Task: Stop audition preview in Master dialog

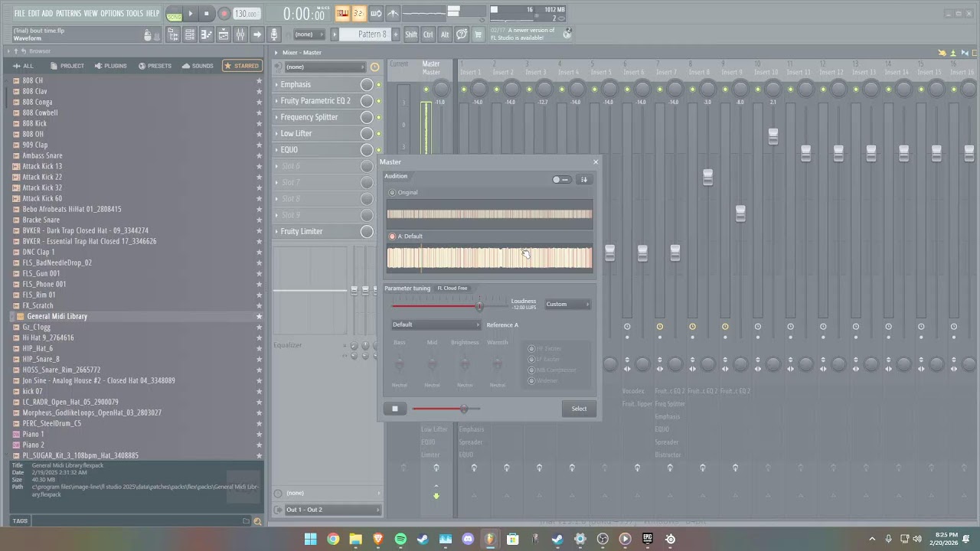Action: [395, 409]
